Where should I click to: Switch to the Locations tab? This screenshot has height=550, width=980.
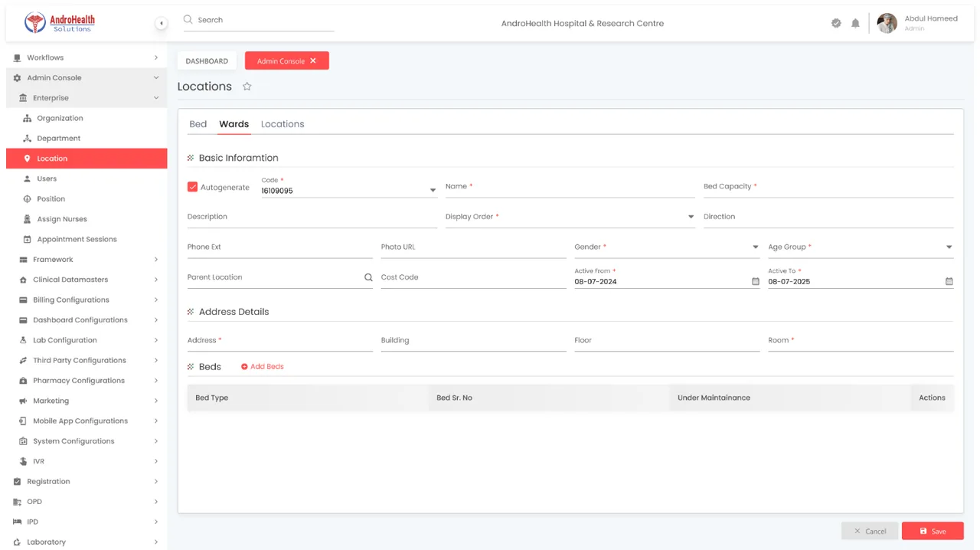(x=283, y=124)
